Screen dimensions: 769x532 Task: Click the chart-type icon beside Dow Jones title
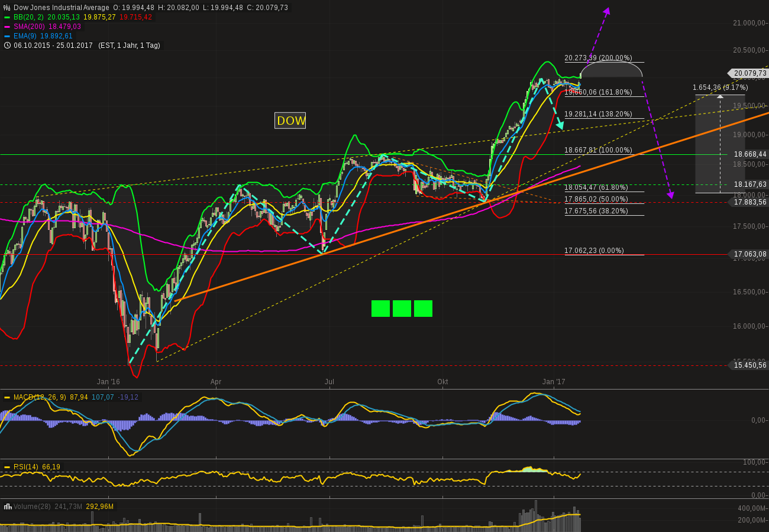point(7,8)
